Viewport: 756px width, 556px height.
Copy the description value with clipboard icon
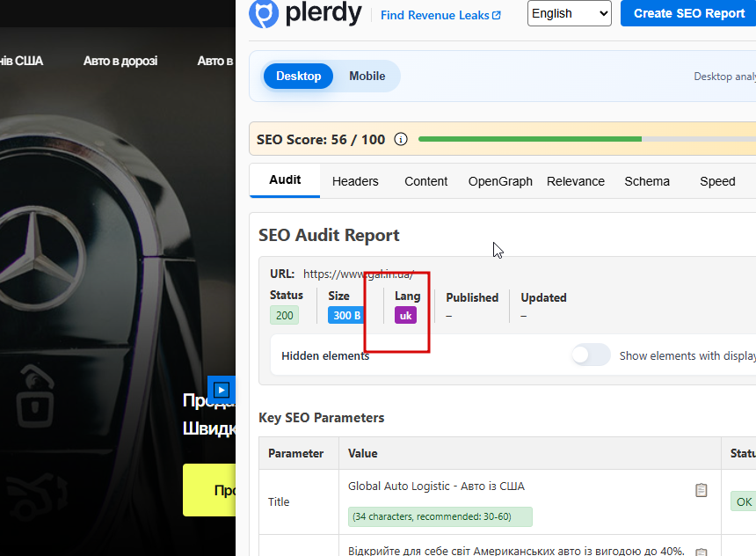701,552
